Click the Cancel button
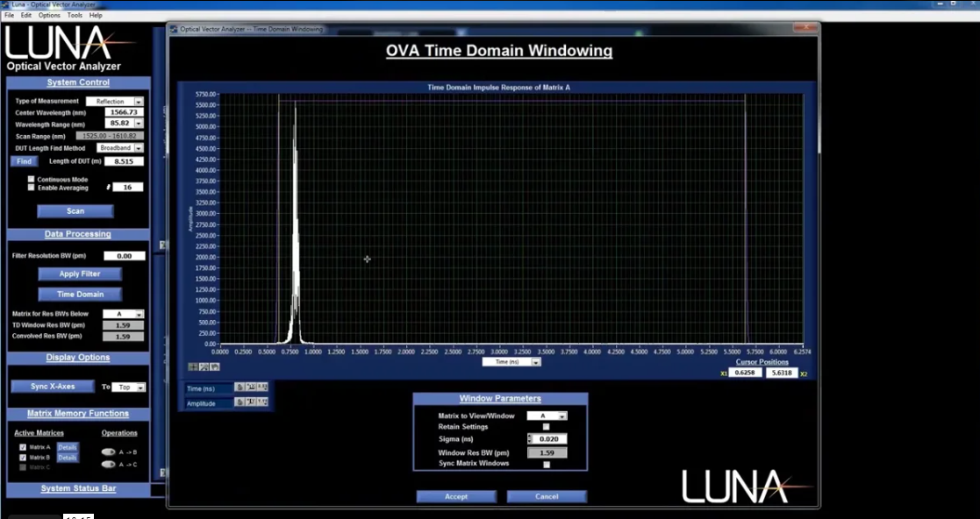Screen dimensions: 980x519 (546, 496)
